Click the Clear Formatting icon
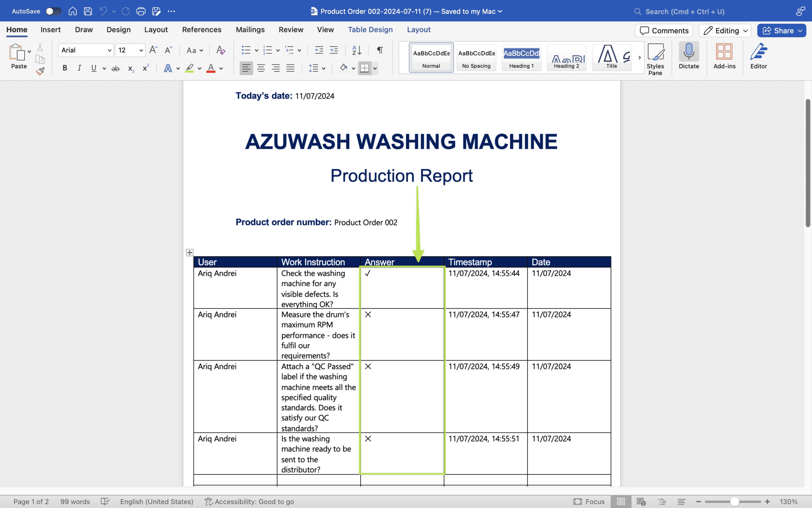The width and height of the screenshot is (812, 508). [x=220, y=50]
